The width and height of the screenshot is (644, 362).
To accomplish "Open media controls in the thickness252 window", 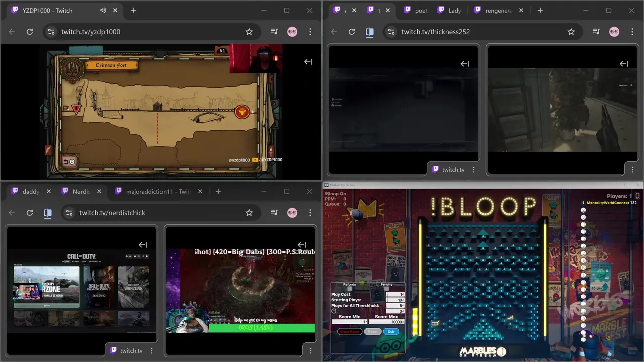I will [x=596, y=32].
